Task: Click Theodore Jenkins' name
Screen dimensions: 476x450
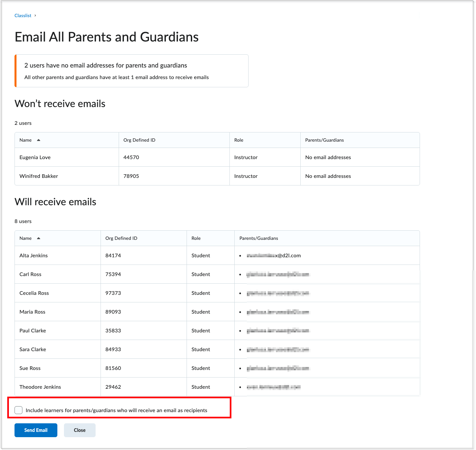Action: [40, 387]
